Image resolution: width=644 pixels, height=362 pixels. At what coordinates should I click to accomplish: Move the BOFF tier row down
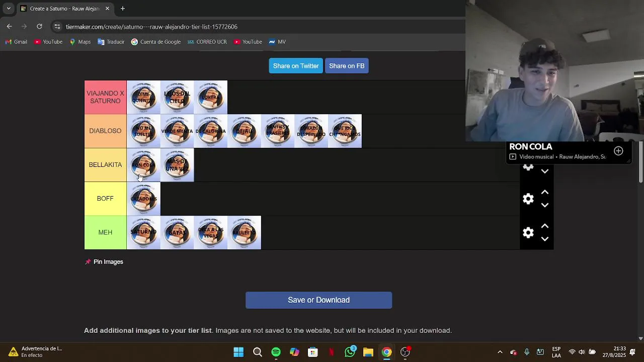pyautogui.click(x=545, y=205)
